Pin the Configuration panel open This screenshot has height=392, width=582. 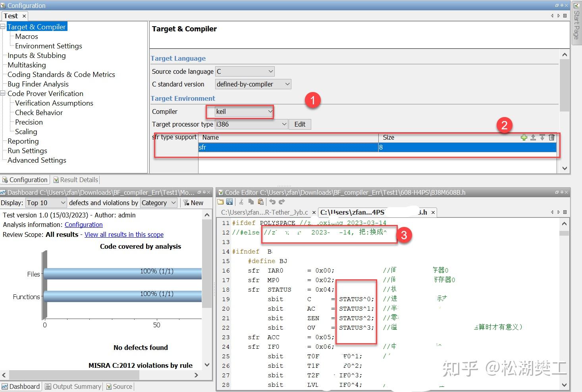(561, 5)
